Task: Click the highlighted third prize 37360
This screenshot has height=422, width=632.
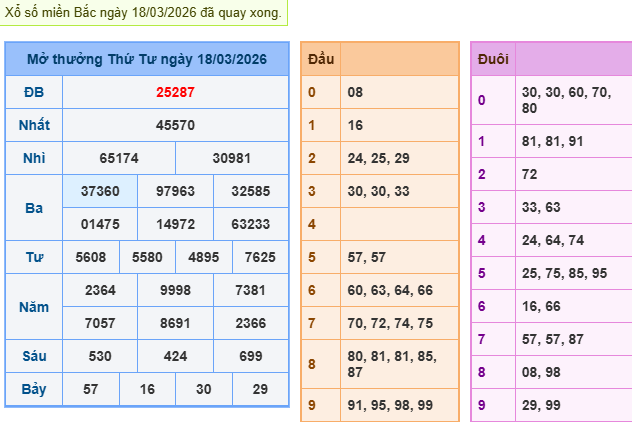Action: click(x=100, y=191)
